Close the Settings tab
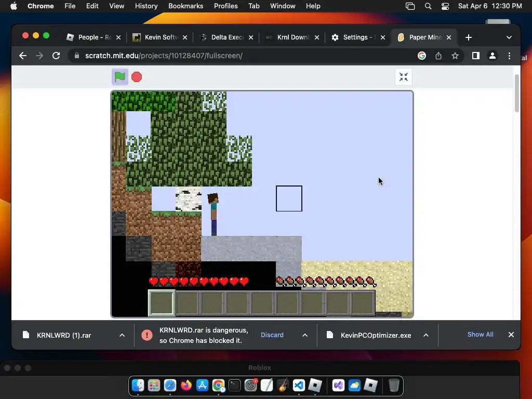 pos(383,37)
